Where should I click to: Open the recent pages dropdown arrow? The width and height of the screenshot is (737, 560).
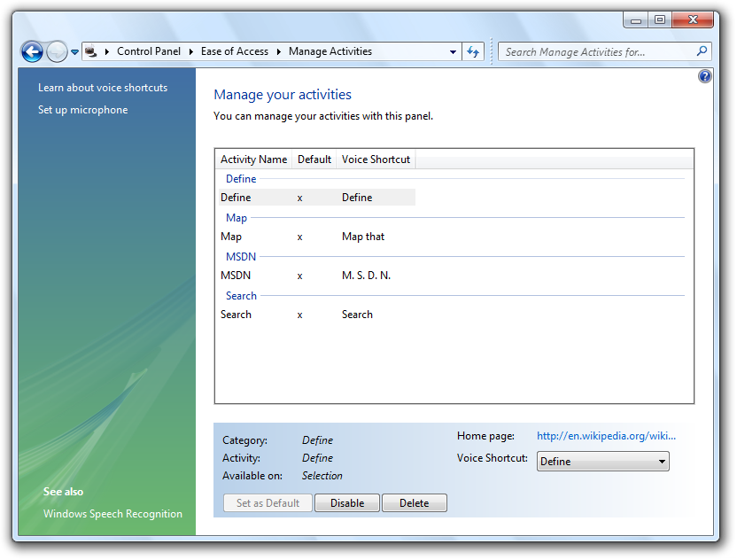click(74, 52)
